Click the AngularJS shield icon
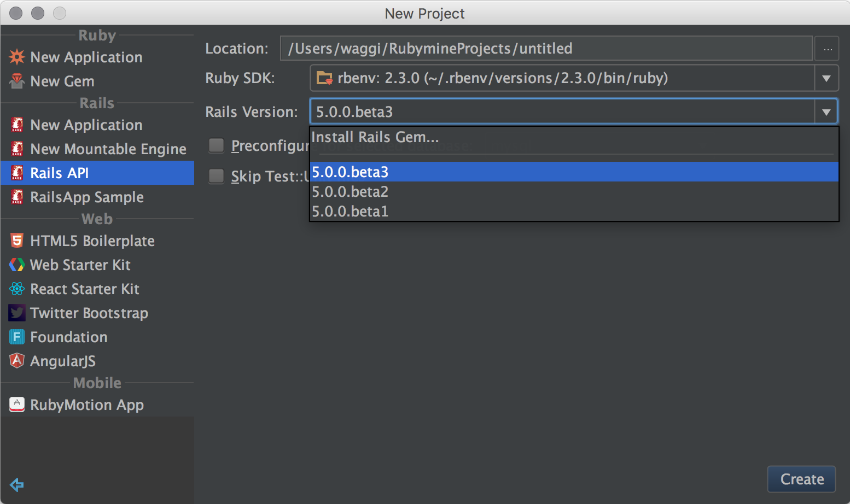850x504 pixels. (x=17, y=361)
